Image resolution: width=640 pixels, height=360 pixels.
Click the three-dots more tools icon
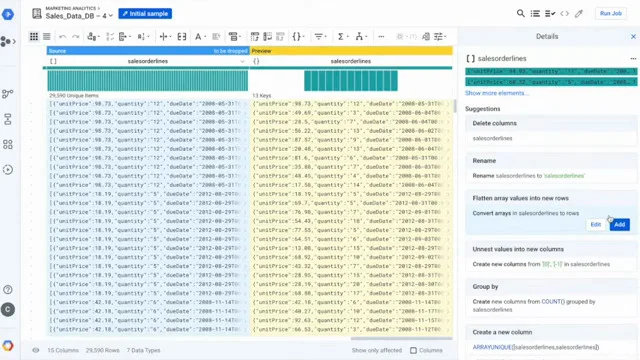pos(381,37)
